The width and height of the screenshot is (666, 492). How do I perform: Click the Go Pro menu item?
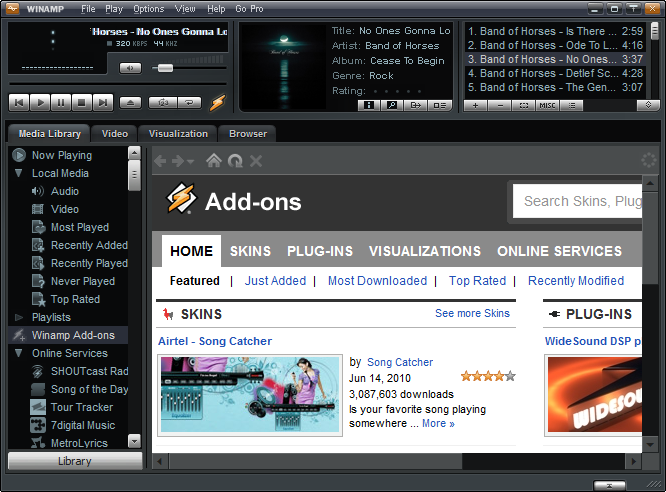click(249, 9)
